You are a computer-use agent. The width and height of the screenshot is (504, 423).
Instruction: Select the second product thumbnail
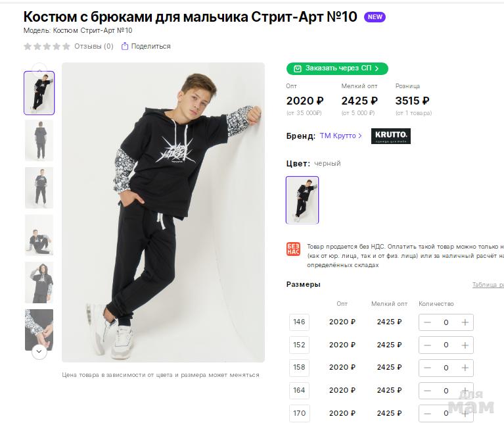tap(39, 140)
